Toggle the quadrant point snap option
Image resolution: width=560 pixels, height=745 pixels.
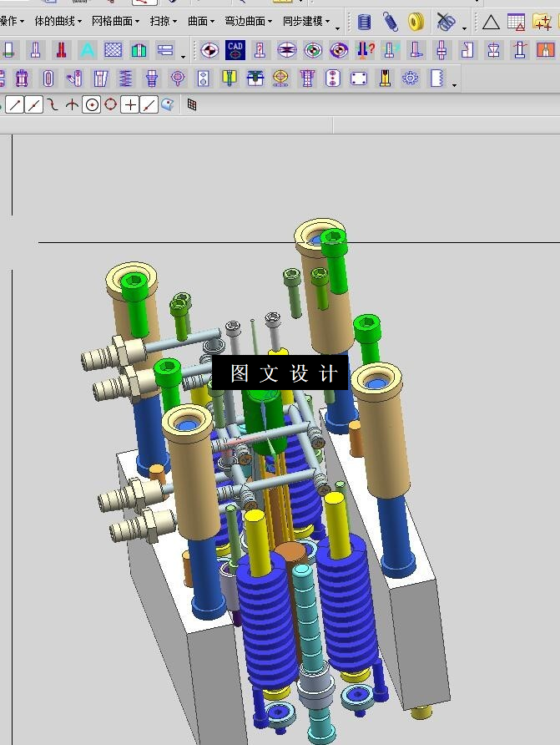coord(110,104)
